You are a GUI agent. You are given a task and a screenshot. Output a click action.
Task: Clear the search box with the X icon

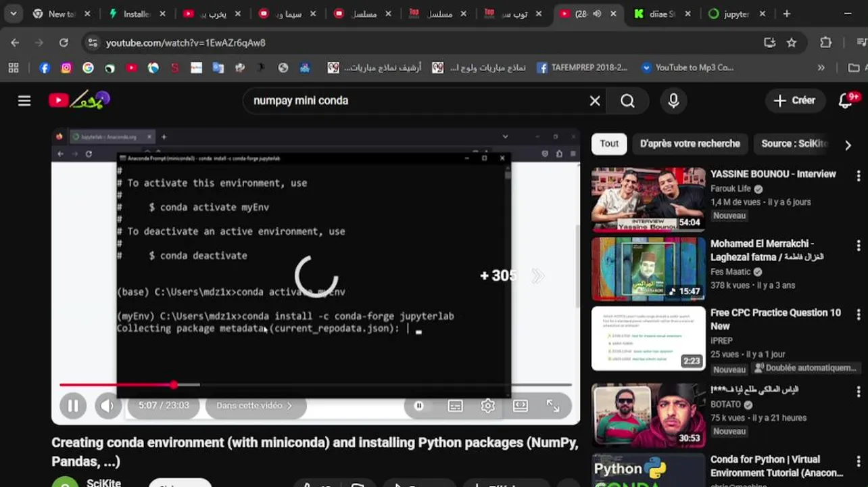pyautogui.click(x=595, y=101)
